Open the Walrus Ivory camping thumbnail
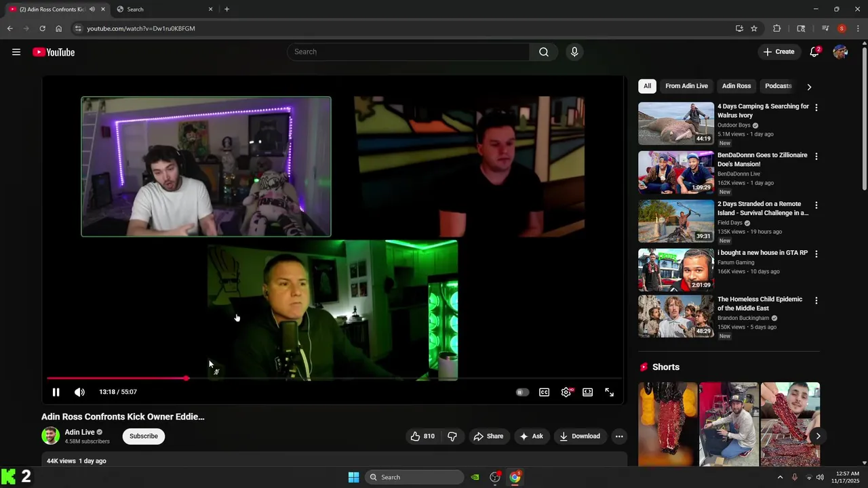Viewport: 868px width, 488px height. coord(676,123)
